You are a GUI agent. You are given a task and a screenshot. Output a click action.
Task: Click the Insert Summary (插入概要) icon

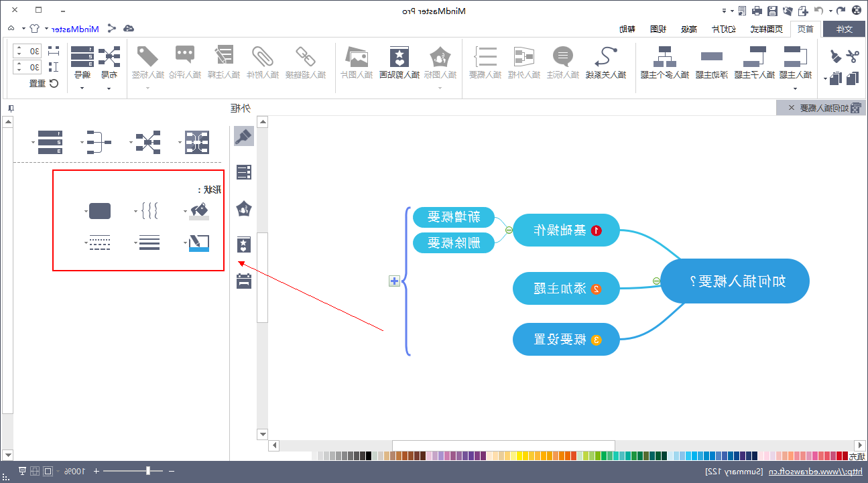[x=485, y=56]
